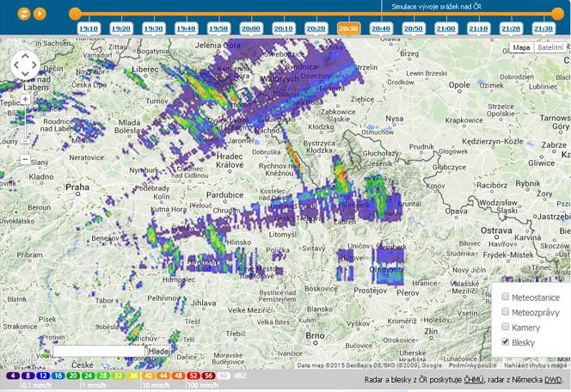Select the 20:00 time marker
The height and width of the screenshot is (392, 571).
tap(251, 28)
